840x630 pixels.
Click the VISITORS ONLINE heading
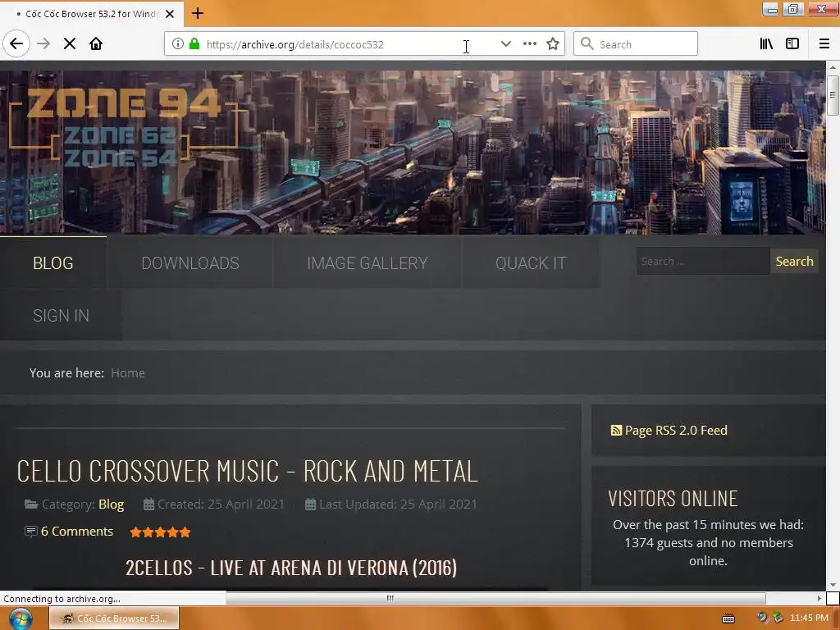(x=673, y=499)
